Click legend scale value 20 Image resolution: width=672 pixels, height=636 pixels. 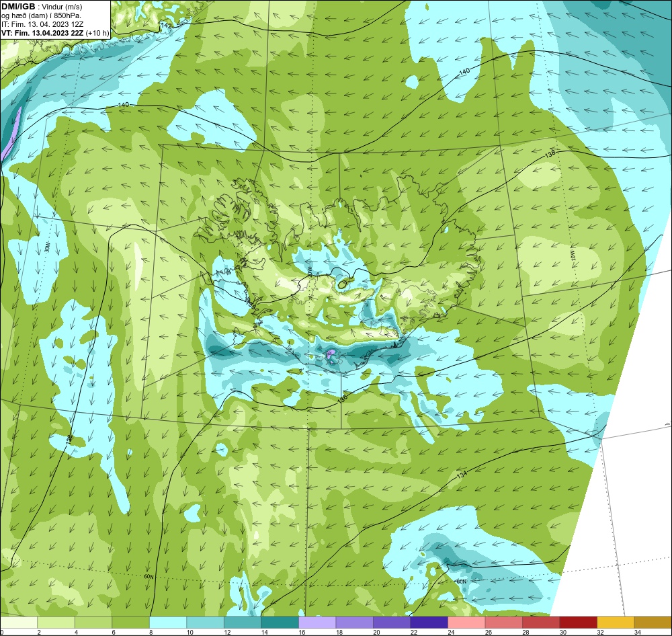(376, 632)
